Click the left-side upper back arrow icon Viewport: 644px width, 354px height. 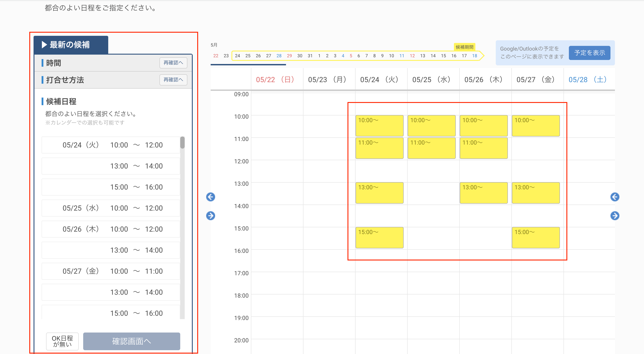(210, 197)
